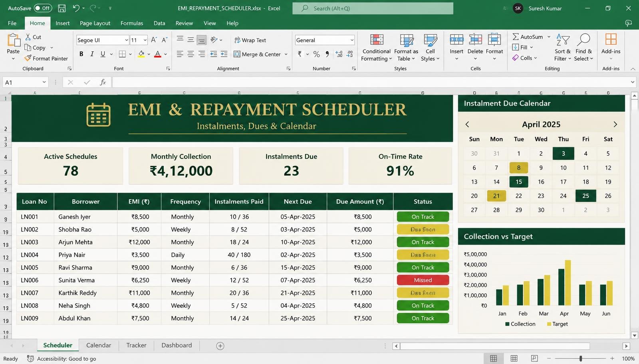Open the Formulas ribbon tab
Viewport: 639px width, 364px height.
pyautogui.click(x=132, y=23)
